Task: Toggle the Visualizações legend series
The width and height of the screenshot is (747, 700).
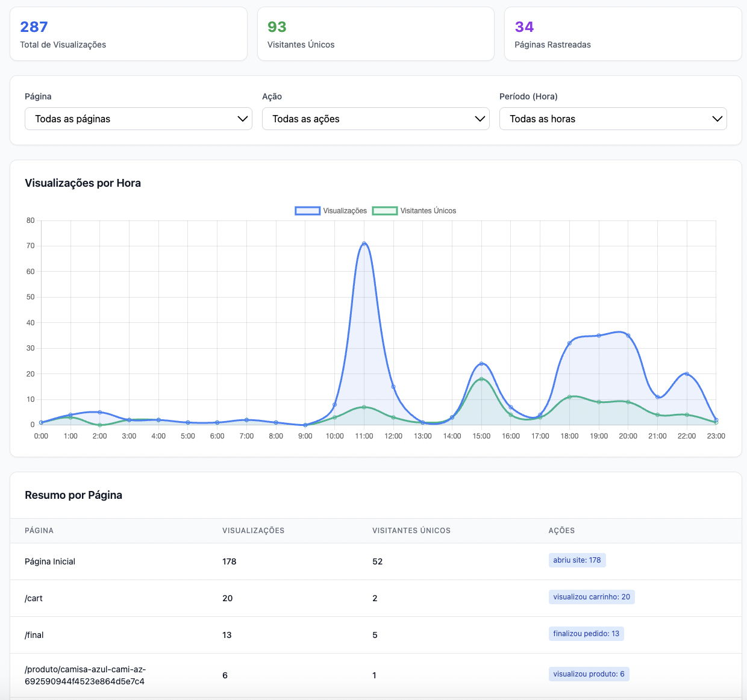Action: 331,211
